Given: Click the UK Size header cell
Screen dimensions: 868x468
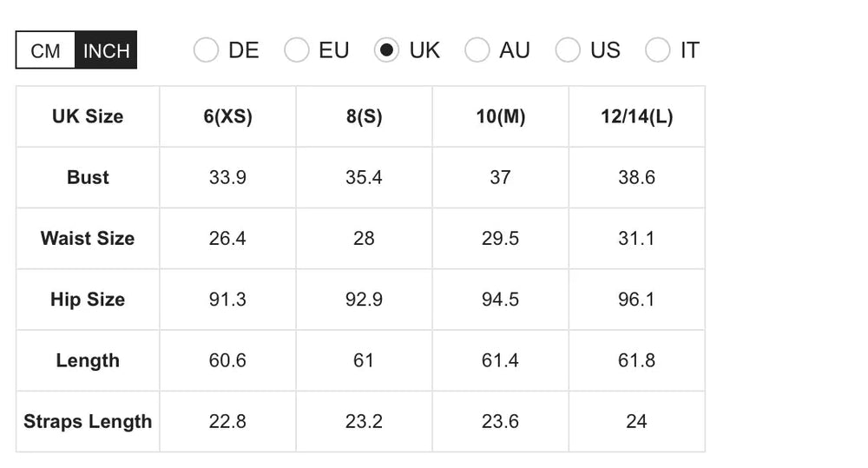Looking at the screenshot, I should (x=88, y=116).
